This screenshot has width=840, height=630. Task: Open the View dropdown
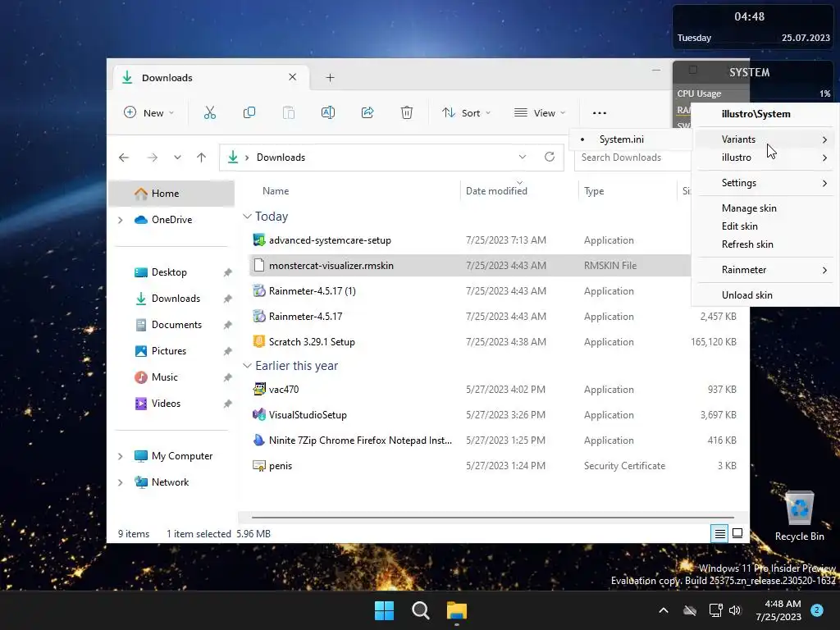point(540,112)
